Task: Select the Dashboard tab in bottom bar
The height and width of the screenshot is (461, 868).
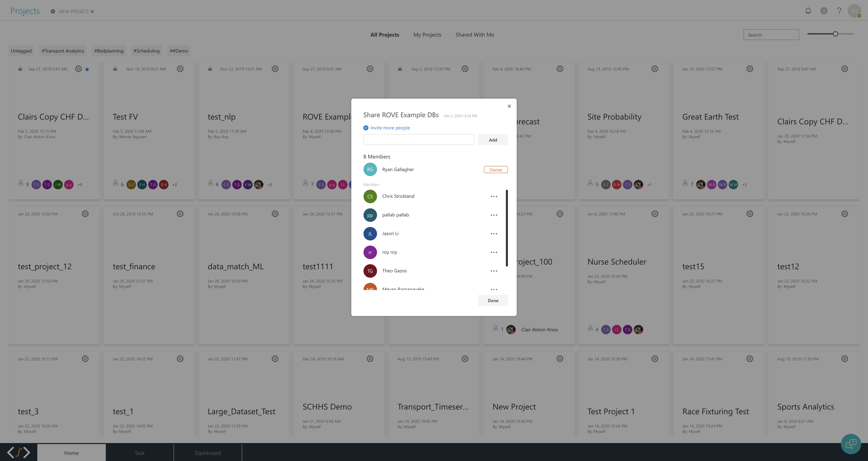Action: [x=208, y=453]
